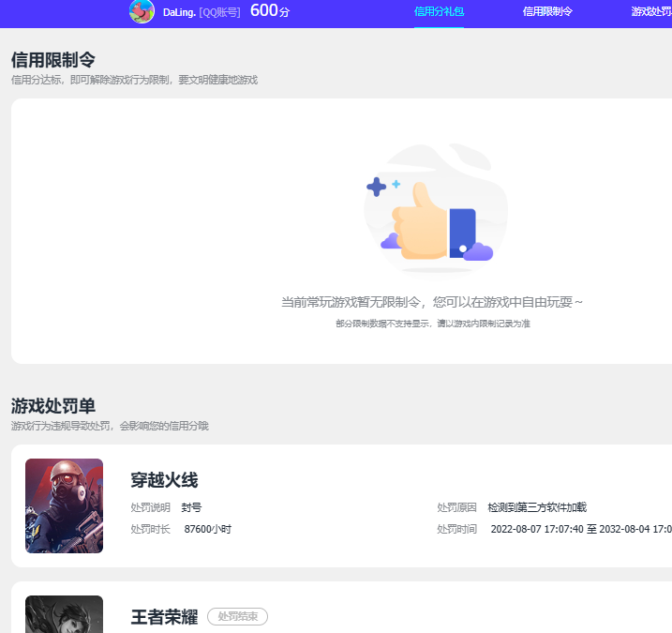Viewport: 672px width, 633px height.
Task: Click the 王者荣耀 game cover thumbnail
Action: point(65,614)
